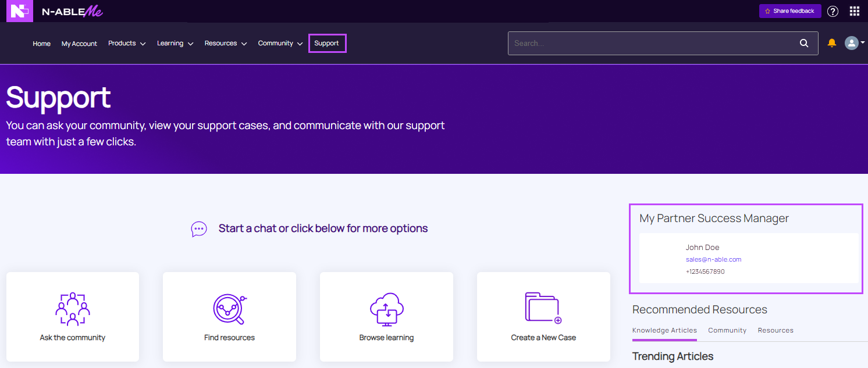Expand the Products dropdown menu
Viewport: 868px width, 368px height.
coord(126,44)
